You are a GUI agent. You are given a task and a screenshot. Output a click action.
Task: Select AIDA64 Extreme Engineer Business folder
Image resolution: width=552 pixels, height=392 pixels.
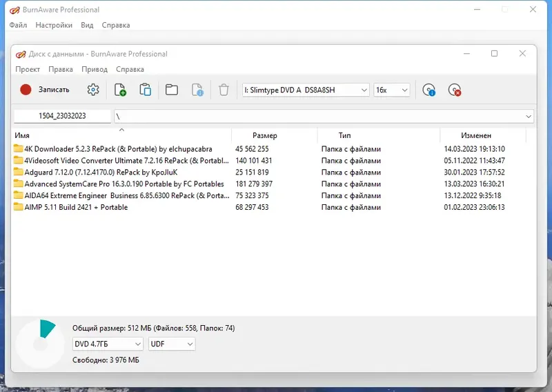[127, 195]
